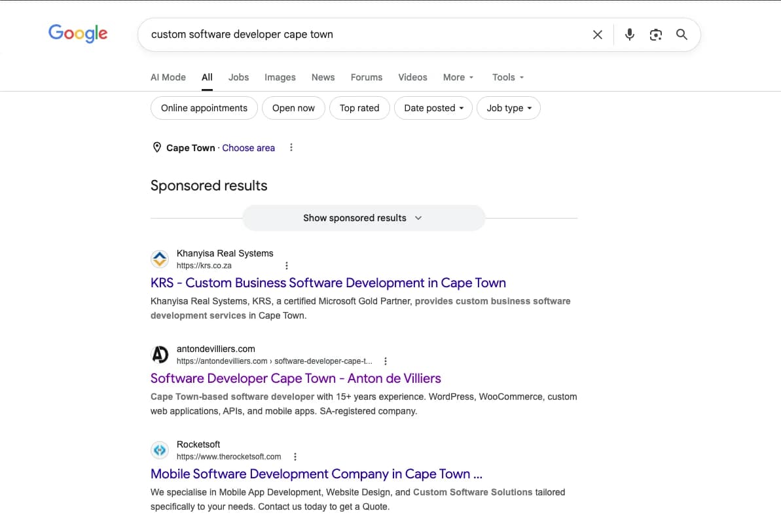
Task: Click antondevilliers.com favicon logo
Action: click(x=160, y=355)
